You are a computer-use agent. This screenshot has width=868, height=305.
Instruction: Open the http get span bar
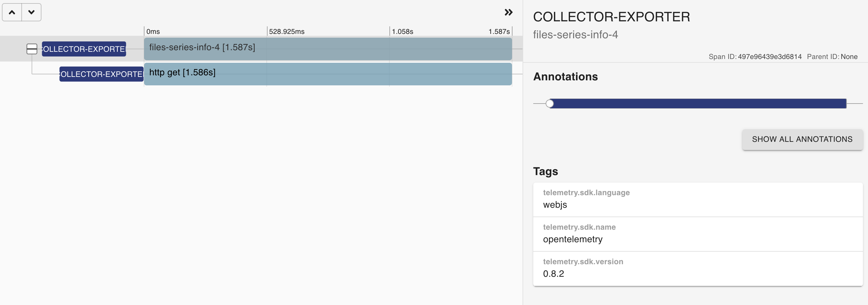[x=328, y=74]
